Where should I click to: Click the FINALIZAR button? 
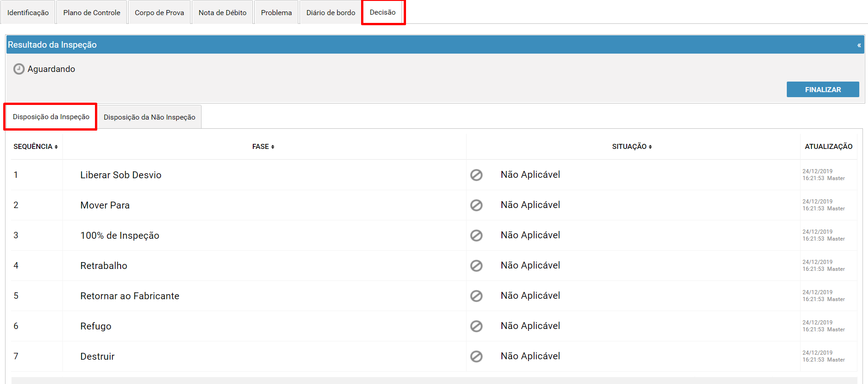tap(823, 89)
